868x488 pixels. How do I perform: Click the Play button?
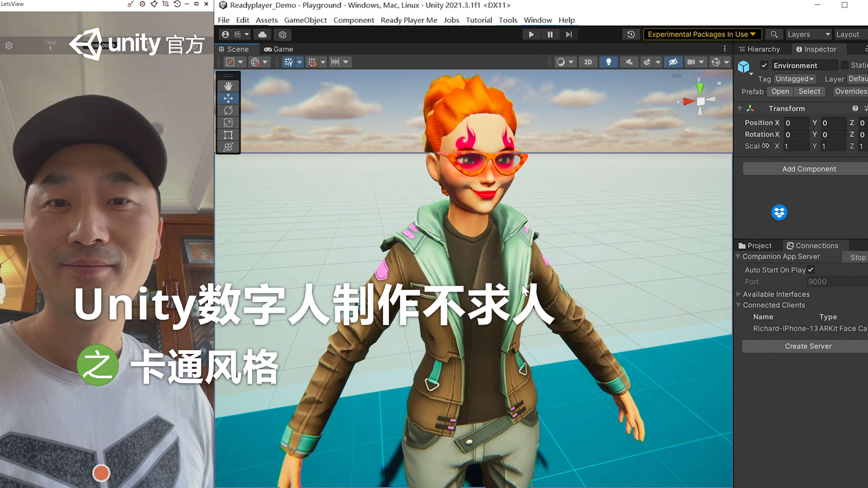[531, 34]
